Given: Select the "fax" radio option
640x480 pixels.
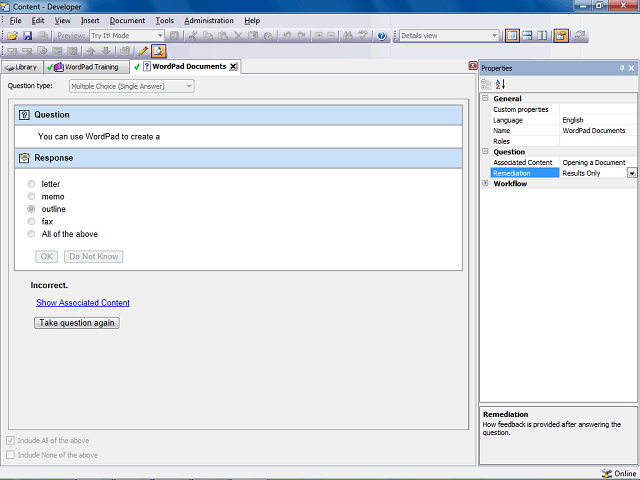Looking at the screenshot, I should click(x=31, y=221).
